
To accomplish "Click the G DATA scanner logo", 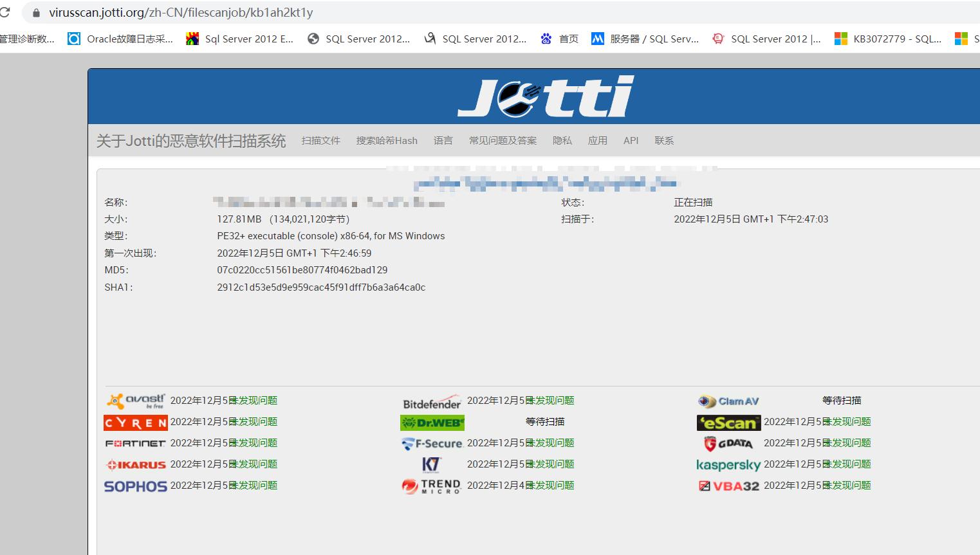I will [x=728, y=443].
